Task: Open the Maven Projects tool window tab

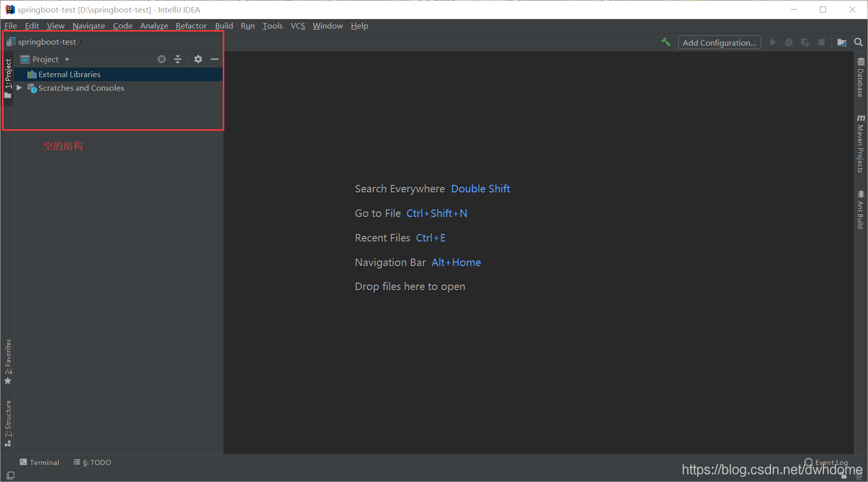Action: coord(861,144)
